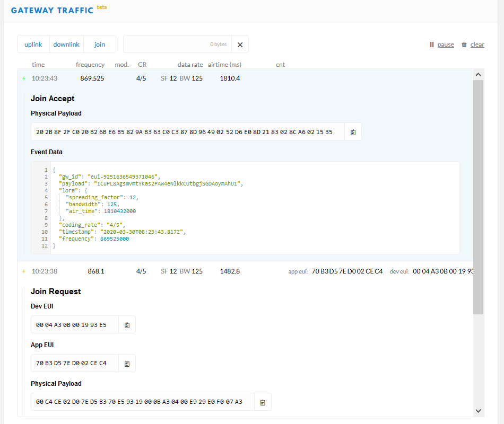Click the green downlink bolt icon
This screenshot has height=424, width=504.
pyautogui.click(x=23, y=78)
